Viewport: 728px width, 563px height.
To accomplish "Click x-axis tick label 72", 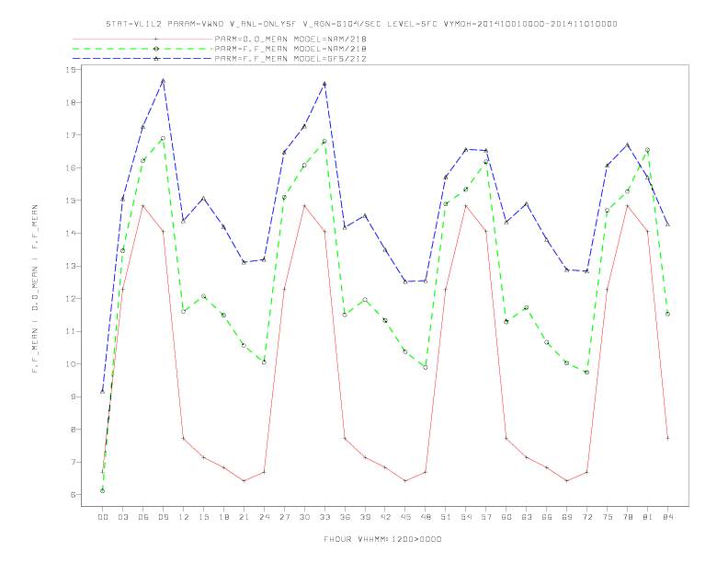I will tap(587, 517).
